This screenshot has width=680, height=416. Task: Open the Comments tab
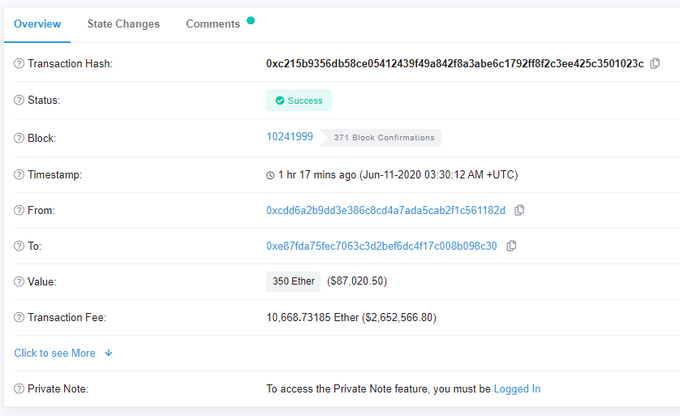pyautogui.click(x=213, y=24)
